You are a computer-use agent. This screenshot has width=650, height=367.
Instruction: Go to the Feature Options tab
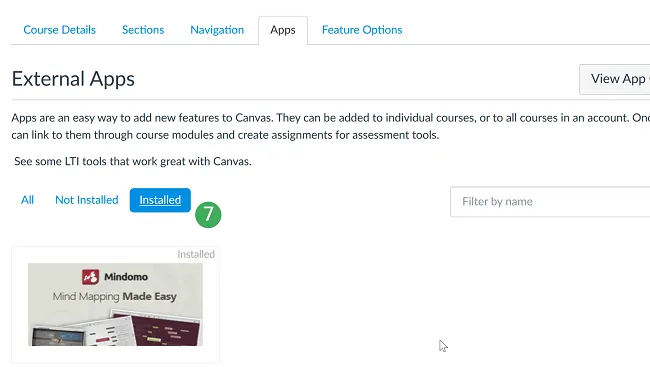point(362,30)
